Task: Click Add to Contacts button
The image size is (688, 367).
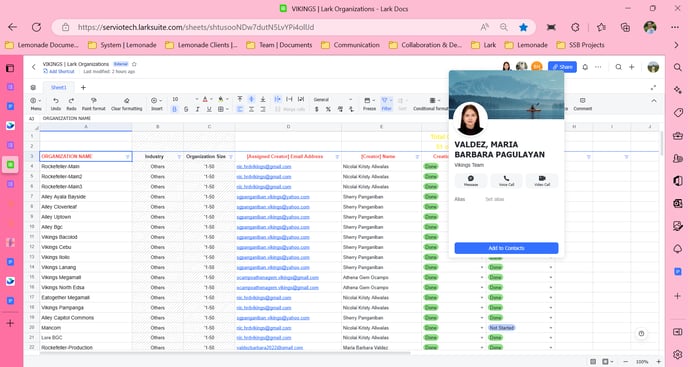Action: click(x=506, y=248)
